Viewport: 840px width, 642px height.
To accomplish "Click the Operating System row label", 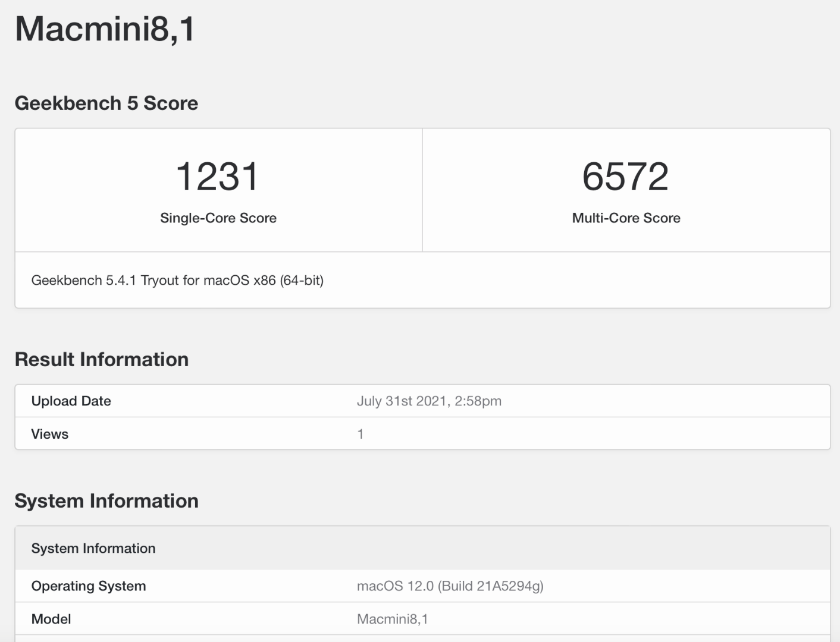I will coord(89,586).
